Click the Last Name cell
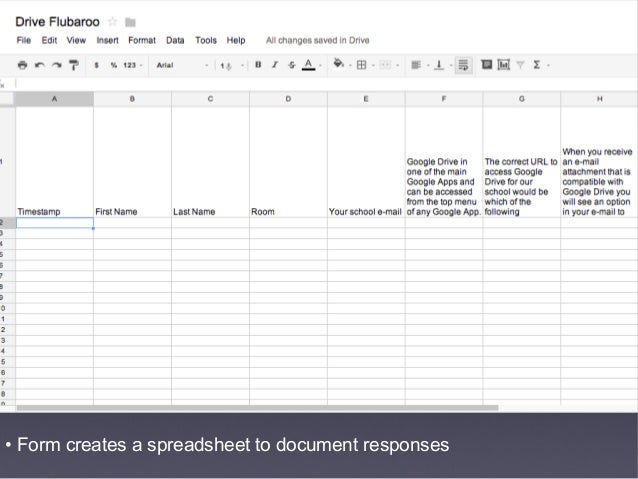Image resolution: width=638 pixels, height=479 pixels. click(x=210, y=162)
